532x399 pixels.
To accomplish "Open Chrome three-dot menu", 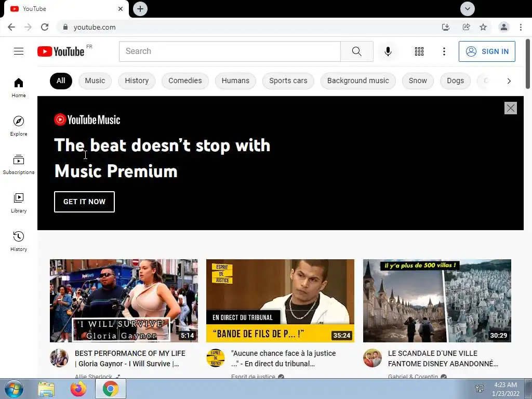I will 521,27.
